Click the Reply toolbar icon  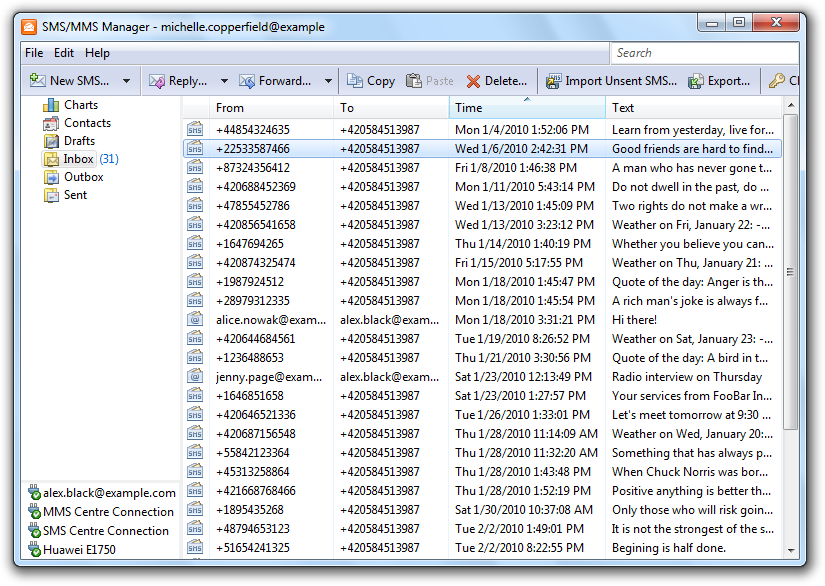[x=157, y=81]
